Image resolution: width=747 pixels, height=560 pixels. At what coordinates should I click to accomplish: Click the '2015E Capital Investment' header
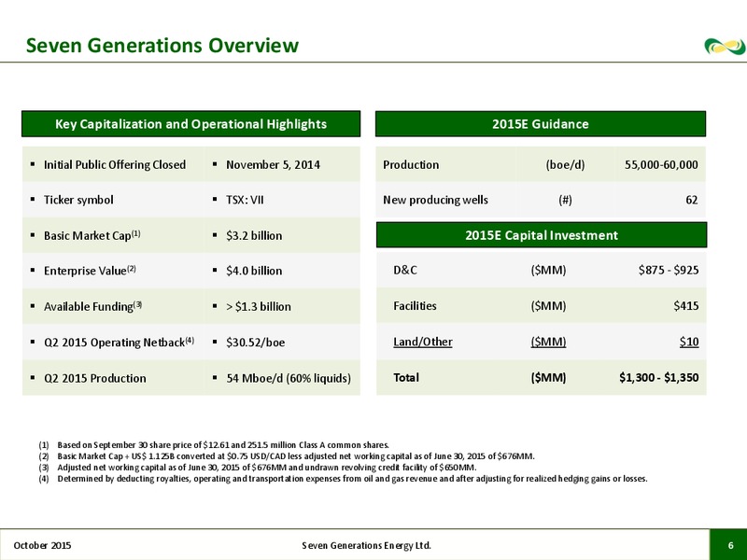coord(542,235)
